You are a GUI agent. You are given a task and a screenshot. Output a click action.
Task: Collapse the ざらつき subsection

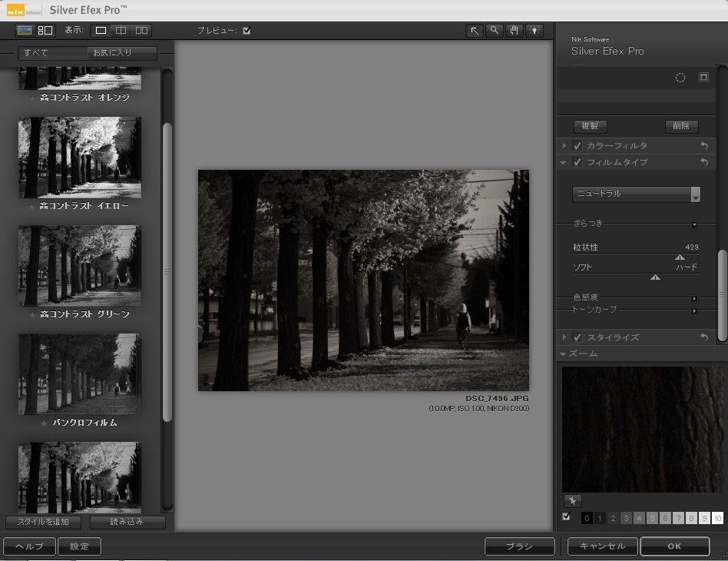pos(694,225)
